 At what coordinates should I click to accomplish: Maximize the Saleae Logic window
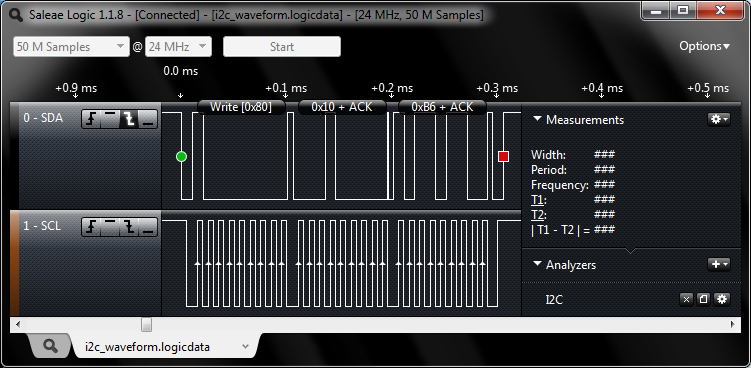tap(683, 10)
